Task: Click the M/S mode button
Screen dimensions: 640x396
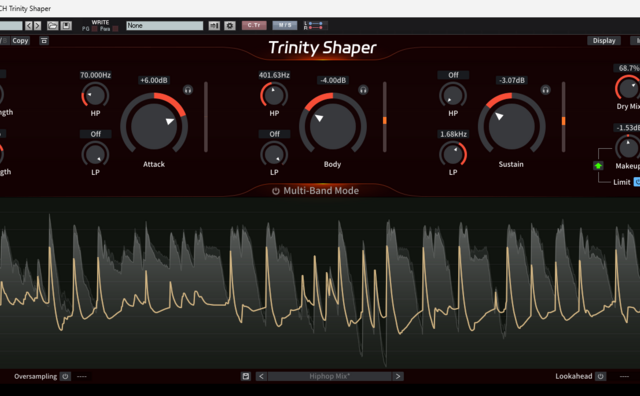Action: coord(284,25)
